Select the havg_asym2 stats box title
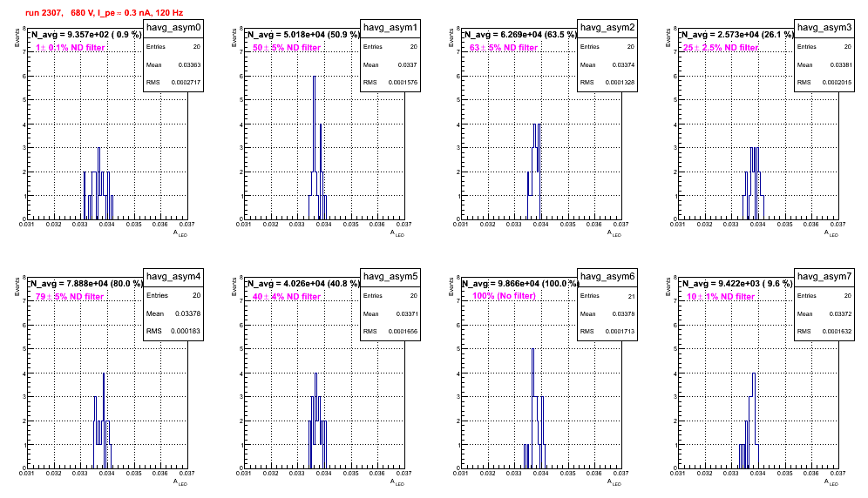The height and width of the screenshot is (498, 868). click(x=607, y=28)
